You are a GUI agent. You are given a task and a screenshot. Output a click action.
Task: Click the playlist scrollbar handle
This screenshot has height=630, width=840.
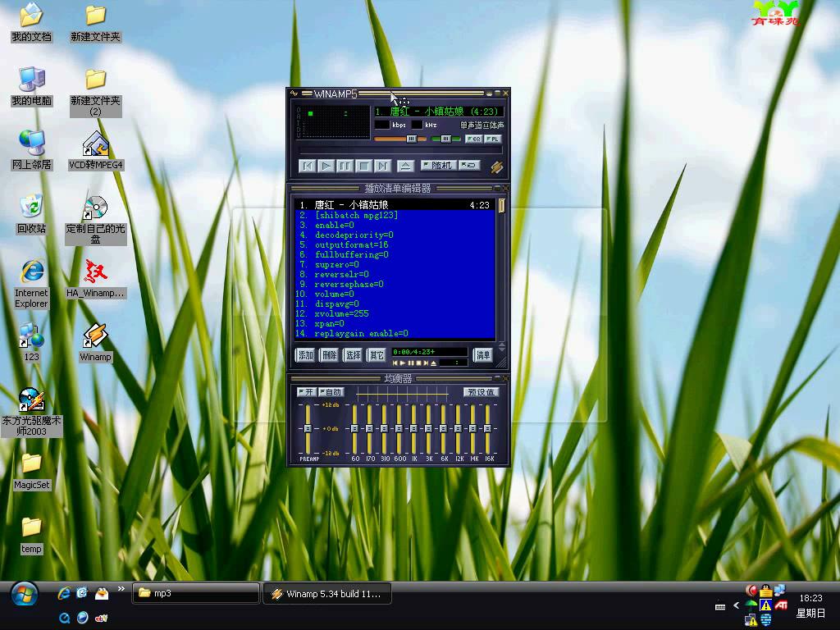pos(501,206)
